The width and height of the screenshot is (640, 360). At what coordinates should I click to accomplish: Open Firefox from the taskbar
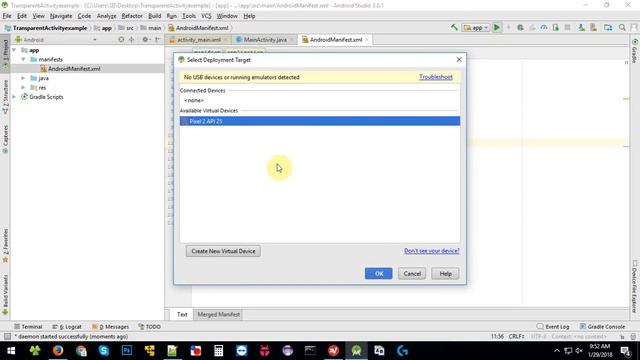tap(58, 351)
